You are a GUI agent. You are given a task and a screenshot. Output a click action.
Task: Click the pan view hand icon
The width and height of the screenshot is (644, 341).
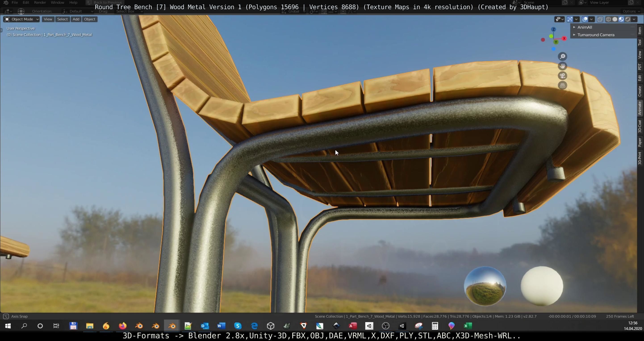(x=562, y=66)
